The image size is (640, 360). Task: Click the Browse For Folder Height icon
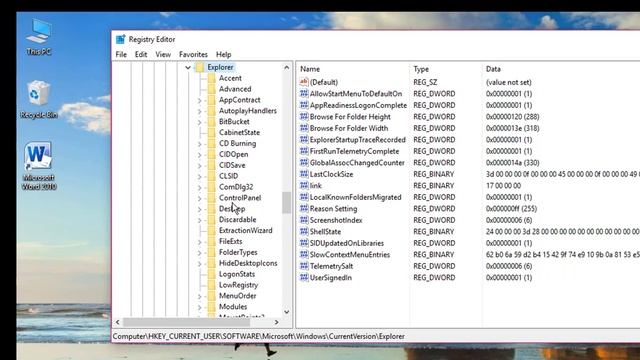point(304,116)
